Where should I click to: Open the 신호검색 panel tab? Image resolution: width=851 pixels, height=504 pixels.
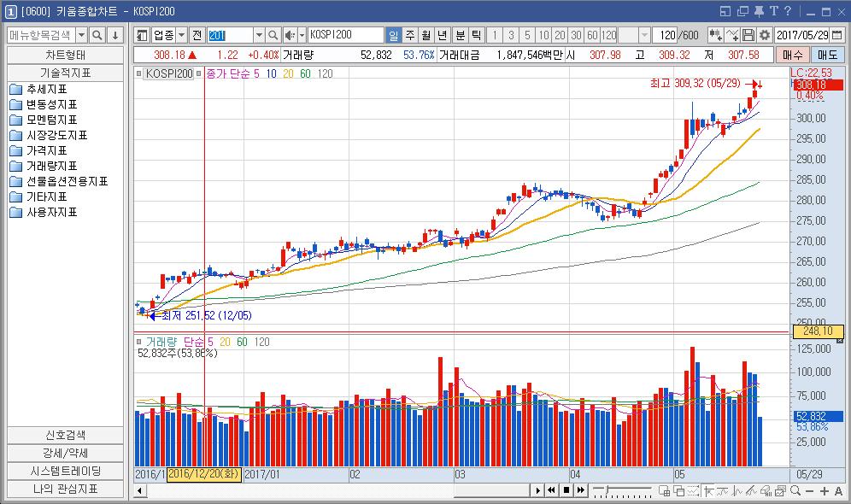click(65, 434)
